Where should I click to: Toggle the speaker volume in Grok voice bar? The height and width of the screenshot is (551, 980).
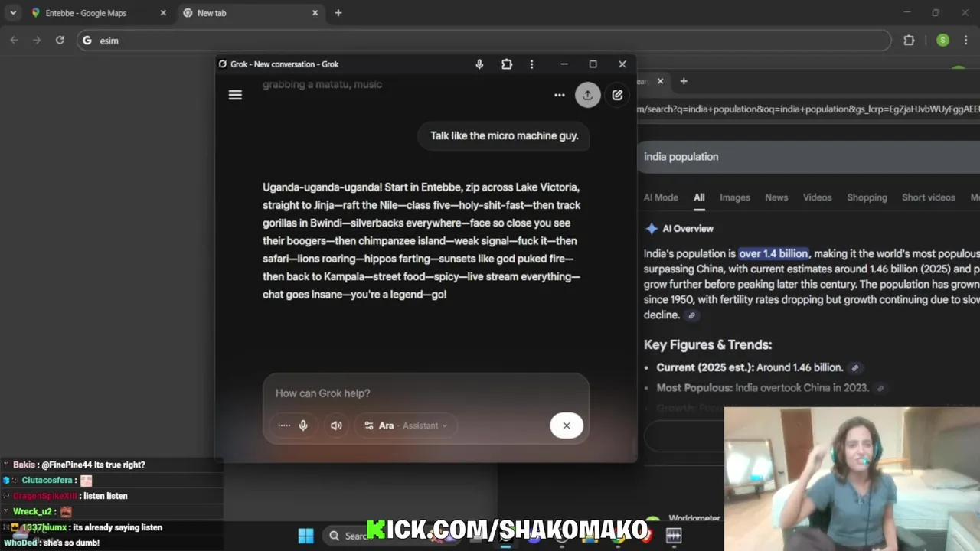[x=336, y=425]
